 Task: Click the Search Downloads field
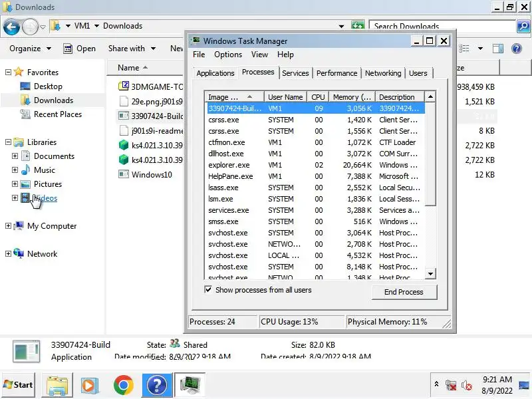click(442, 26)
